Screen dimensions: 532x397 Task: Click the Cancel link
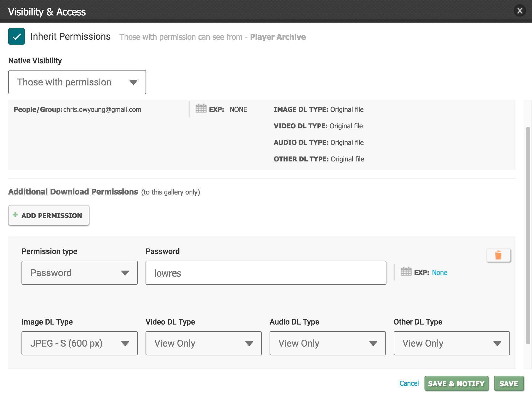[409, 383]
